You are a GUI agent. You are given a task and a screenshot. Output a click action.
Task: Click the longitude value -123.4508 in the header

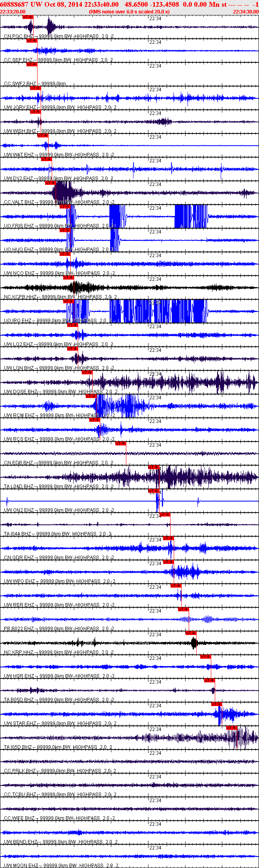164,4
